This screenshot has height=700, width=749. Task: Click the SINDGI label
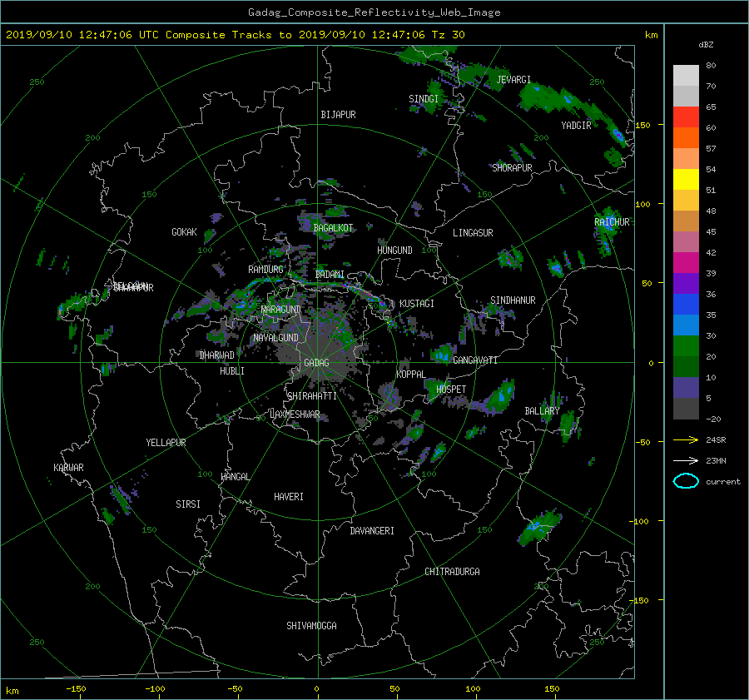coord(424,99)
